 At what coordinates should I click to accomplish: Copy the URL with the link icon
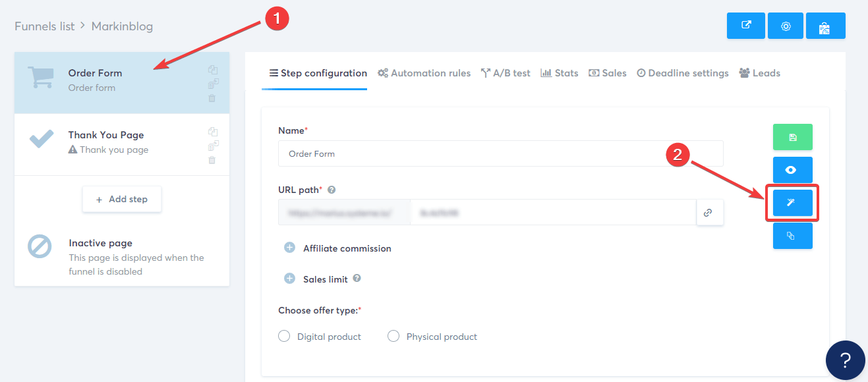(x=710, y=212)
